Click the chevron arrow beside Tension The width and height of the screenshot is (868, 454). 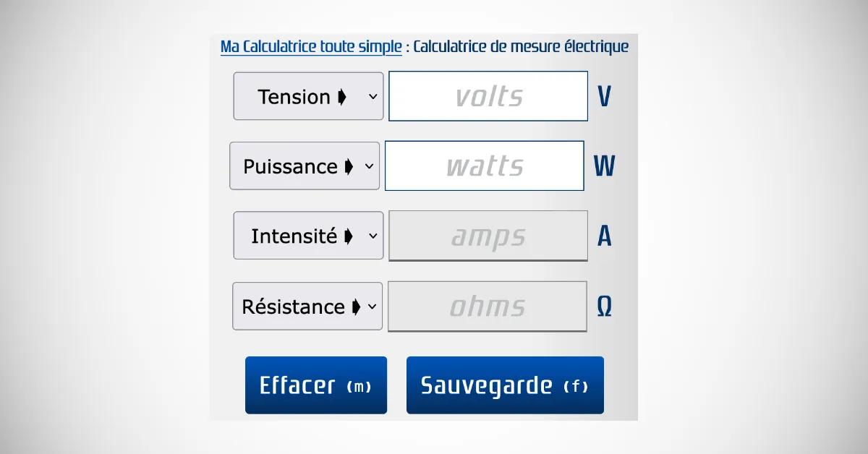[x=373, y=96]
